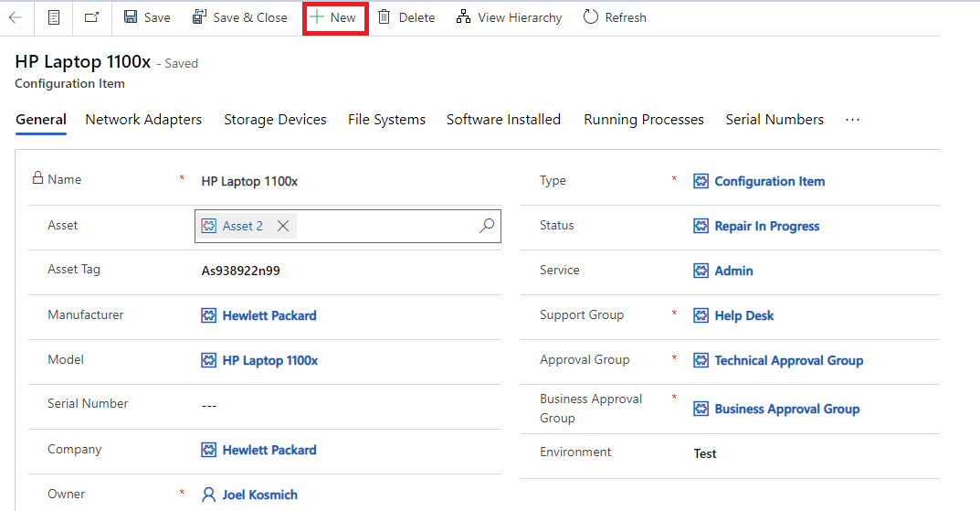Image resolution: width=980 pixels, height=511 pixels.
Task: Click the Save floppy disk icon
Action: pyautogui.click(x=131, y=16)
